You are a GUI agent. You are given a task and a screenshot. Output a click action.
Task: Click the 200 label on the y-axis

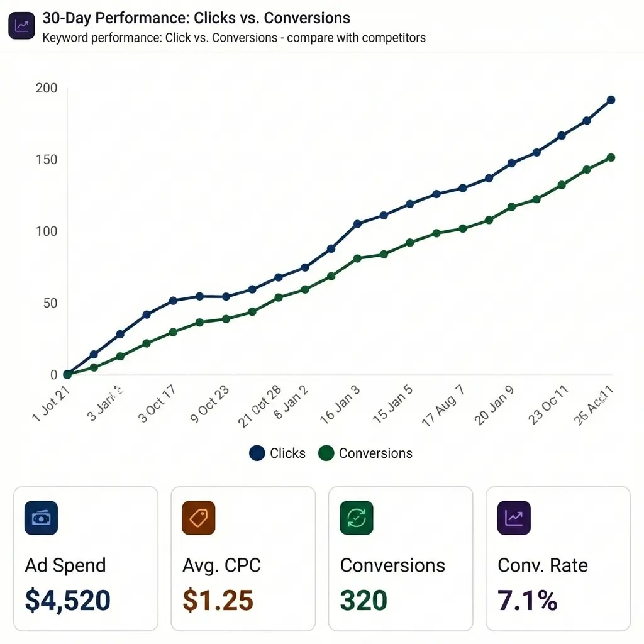[x=47, y=88]
